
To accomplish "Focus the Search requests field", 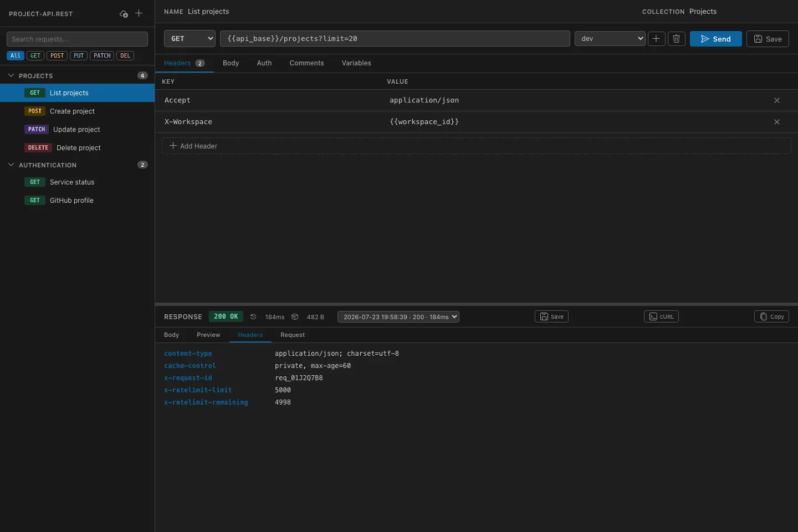I will pyautogui.click(x=77, y=39).
